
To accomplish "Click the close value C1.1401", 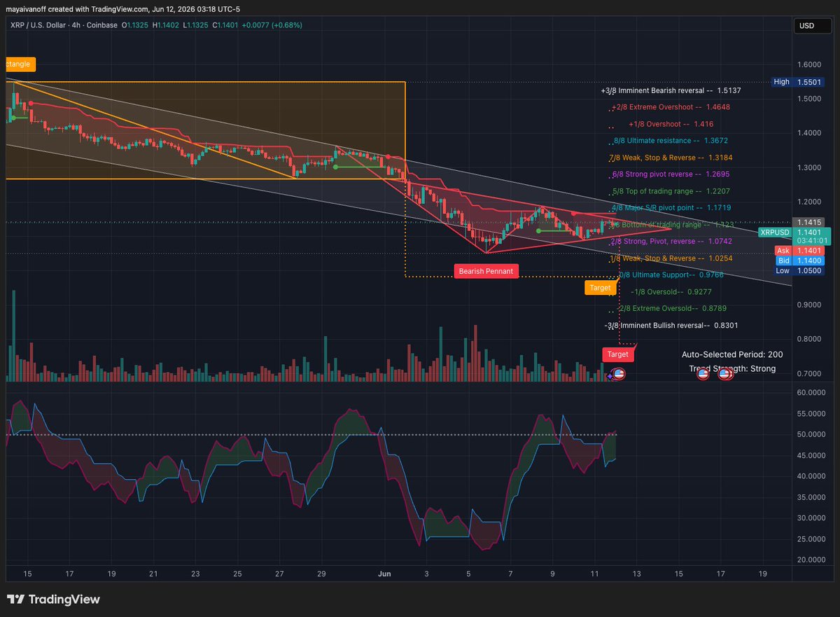I will point(224,25).
